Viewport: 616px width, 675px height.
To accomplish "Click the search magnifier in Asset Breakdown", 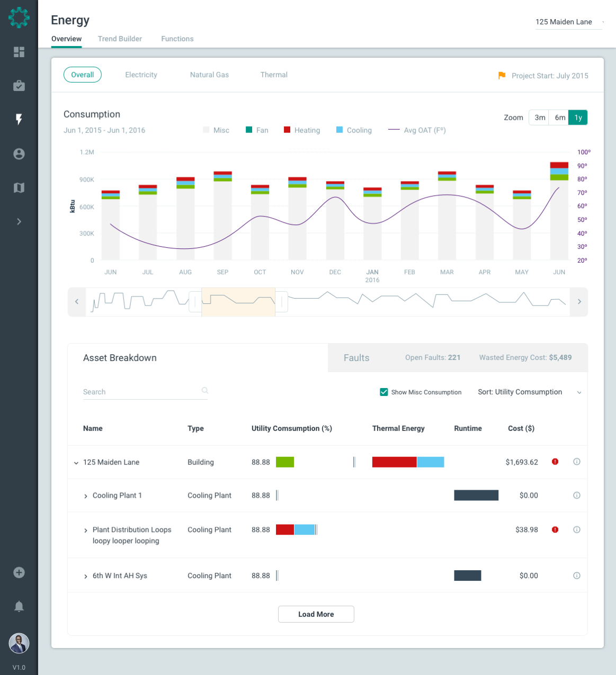I will coord(204,390).
